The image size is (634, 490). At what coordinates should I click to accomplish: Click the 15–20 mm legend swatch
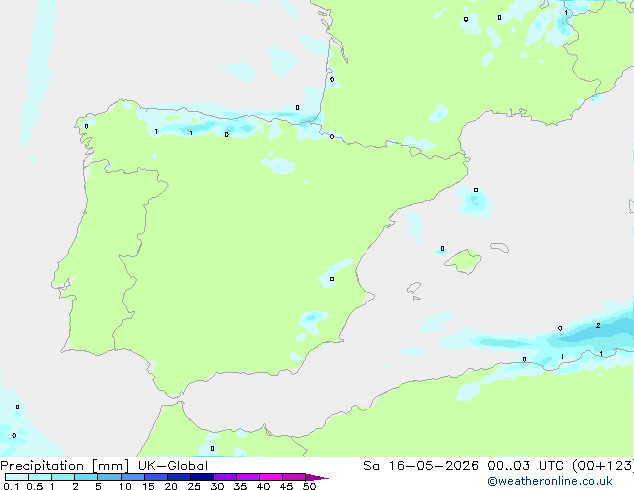[x=156, y=477]
